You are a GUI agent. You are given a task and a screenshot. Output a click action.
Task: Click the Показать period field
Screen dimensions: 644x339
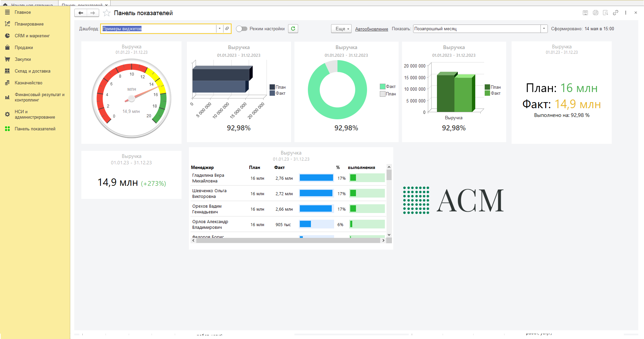point(477,29)
